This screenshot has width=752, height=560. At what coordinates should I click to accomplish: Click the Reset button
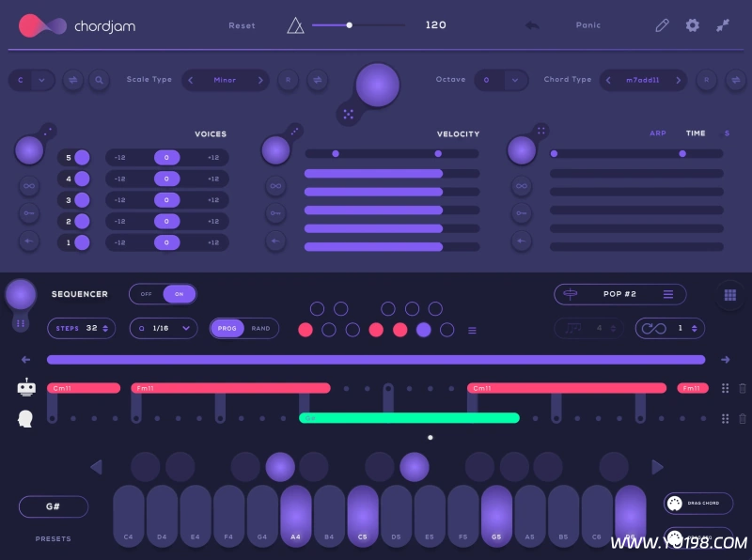pyautogui.click(x=242, y=25)
